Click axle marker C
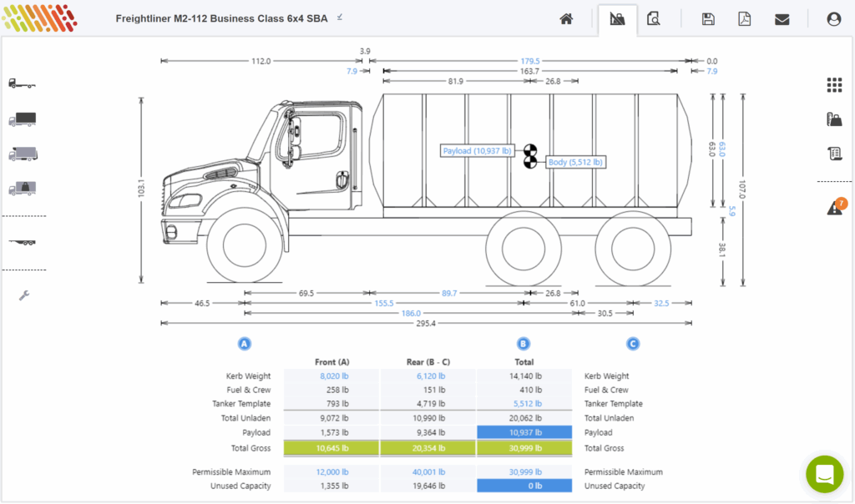Image resolution: width=855 pixels, height=504 pixels. tap(633, 344)
